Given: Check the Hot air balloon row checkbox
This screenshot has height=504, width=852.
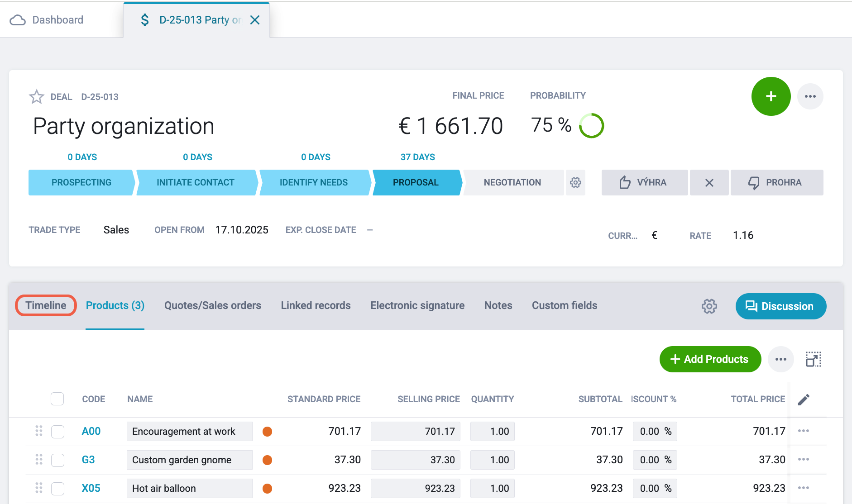Looking at the screenshot, I should click(x=57, y=489).
